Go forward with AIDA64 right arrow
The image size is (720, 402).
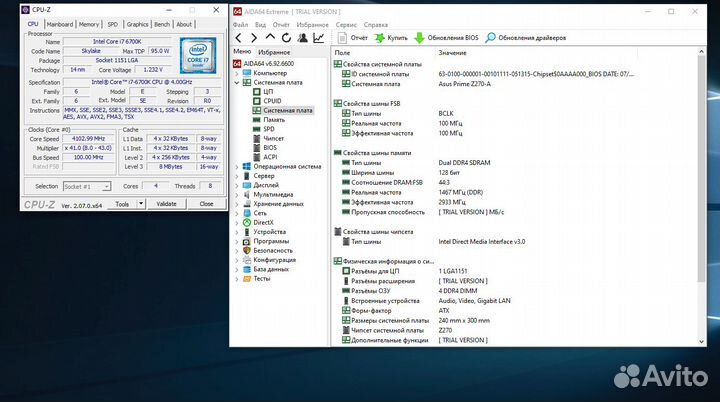[x=253, y=38]
